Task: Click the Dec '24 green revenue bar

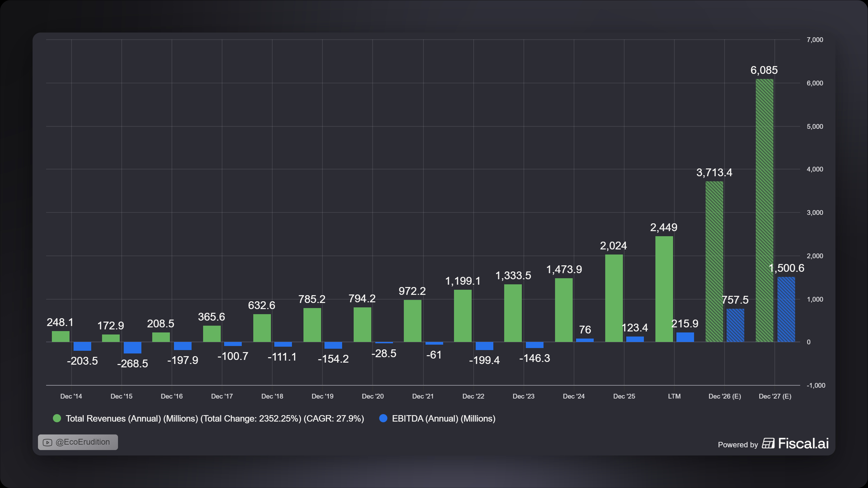Action: [x=564, y=310]
